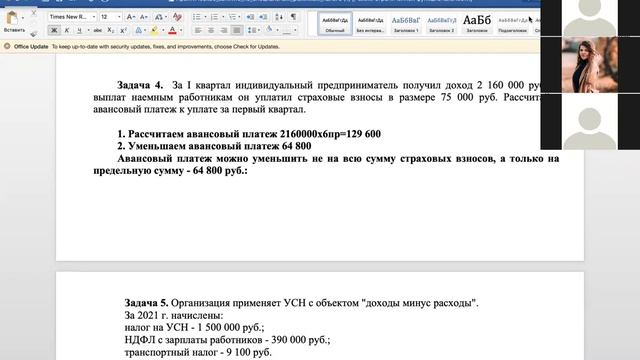Select the Обычный style
Image resolution: width=640 pixels, height=360 pixels.
(335, 23)
